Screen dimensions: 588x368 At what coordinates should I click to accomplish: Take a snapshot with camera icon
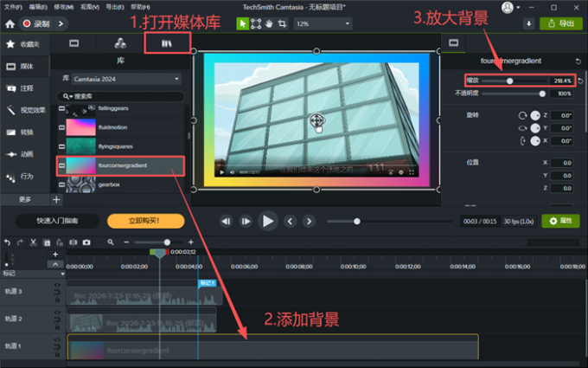86,242
